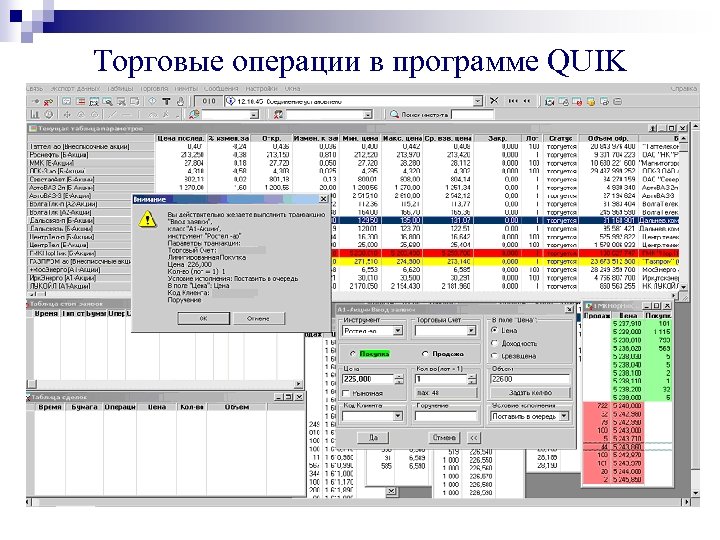Viewport: 720px width, 540px height.
Task: Open the combo next to globe icon
Action: click(x=254, y=114)
